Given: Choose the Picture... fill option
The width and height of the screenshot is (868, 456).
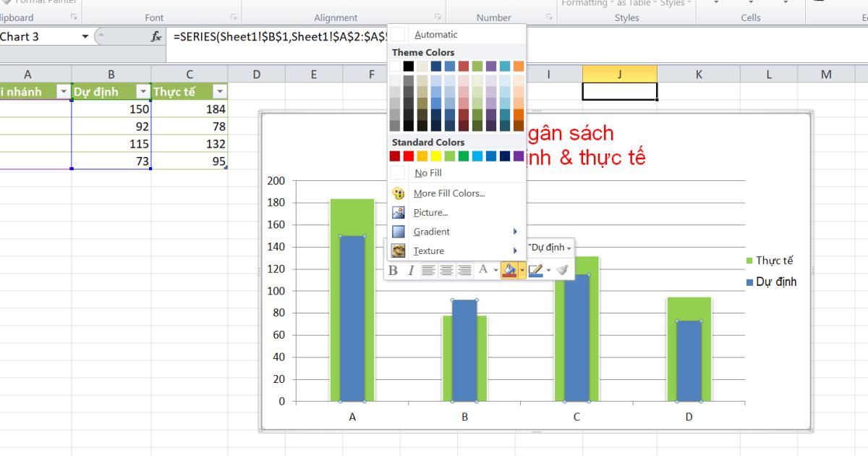Looking at the screenshot, I should pyautogui.click(x=456, y=213).
